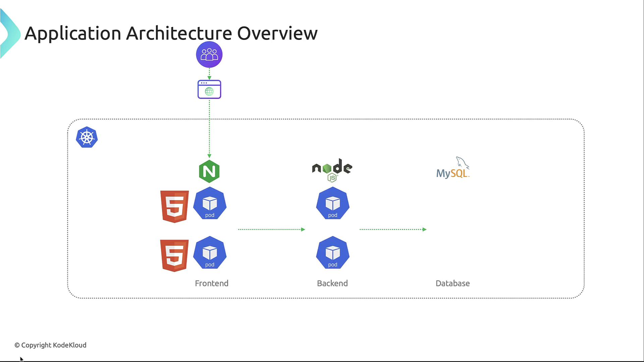Viewport: 644px width, 362px height.
Task: Click the Frontend label
Action: [211, 283]
